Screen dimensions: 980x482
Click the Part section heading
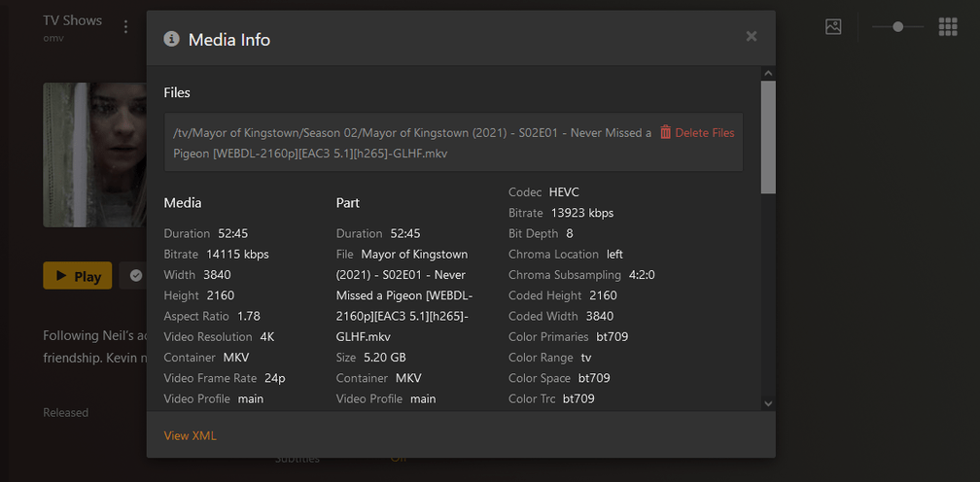[348, 203]
